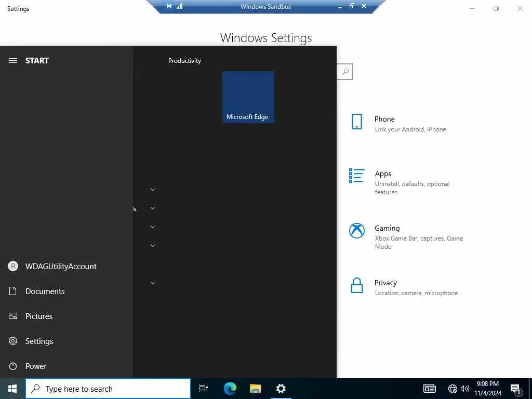Close the Windows Sandbox connection bar
This screenshot has height=399, width=532.
click(364, 6)
